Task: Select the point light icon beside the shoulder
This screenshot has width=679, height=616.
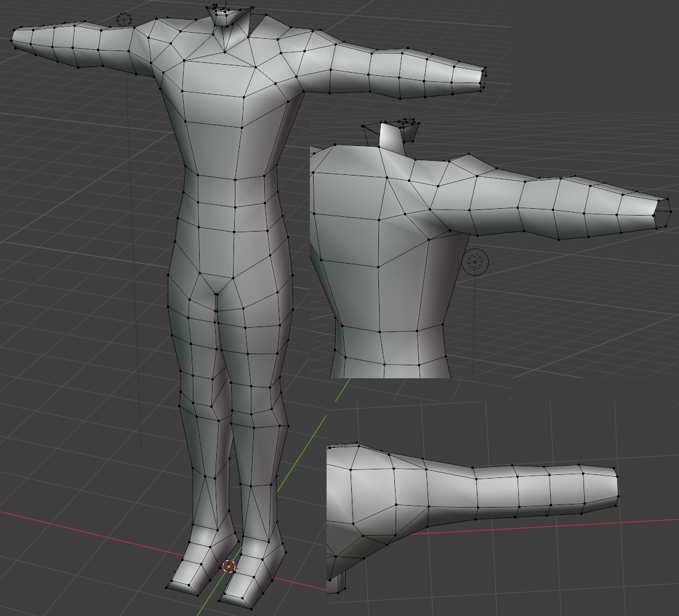Action: click(x=124, y=20)
